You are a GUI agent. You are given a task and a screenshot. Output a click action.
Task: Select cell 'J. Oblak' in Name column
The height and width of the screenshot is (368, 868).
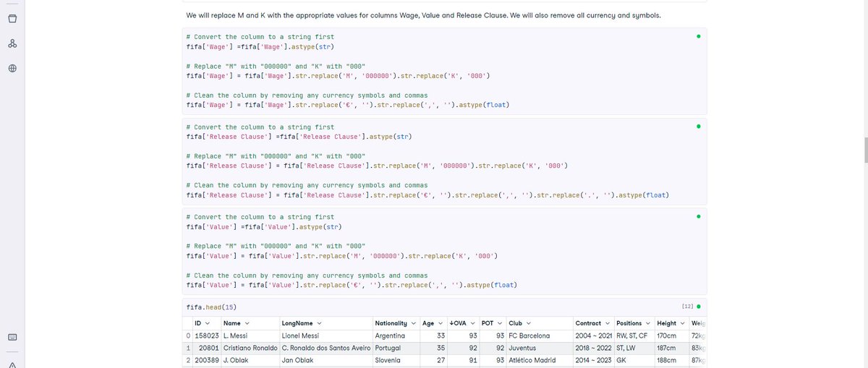(251, 361)
